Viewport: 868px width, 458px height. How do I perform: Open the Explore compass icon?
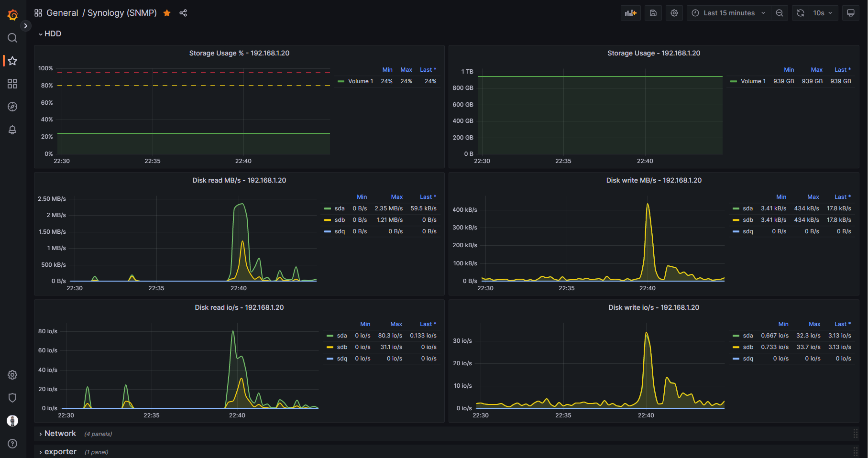(x=12, y=107)
